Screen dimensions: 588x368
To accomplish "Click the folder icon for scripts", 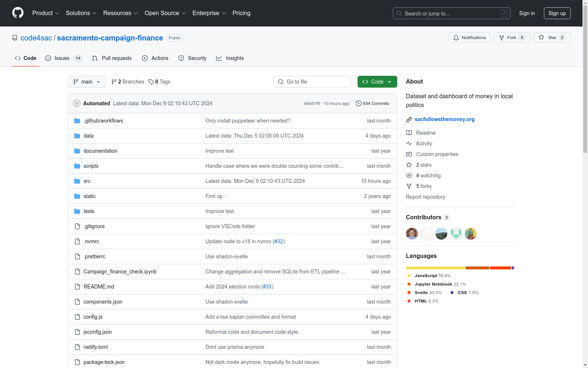I will [x=77, y=166].
